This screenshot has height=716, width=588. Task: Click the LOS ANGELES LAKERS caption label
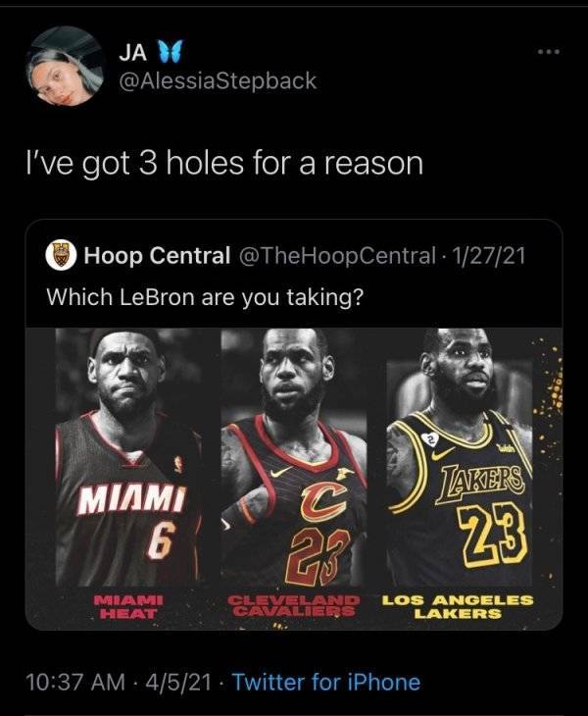tap(457, 606)
